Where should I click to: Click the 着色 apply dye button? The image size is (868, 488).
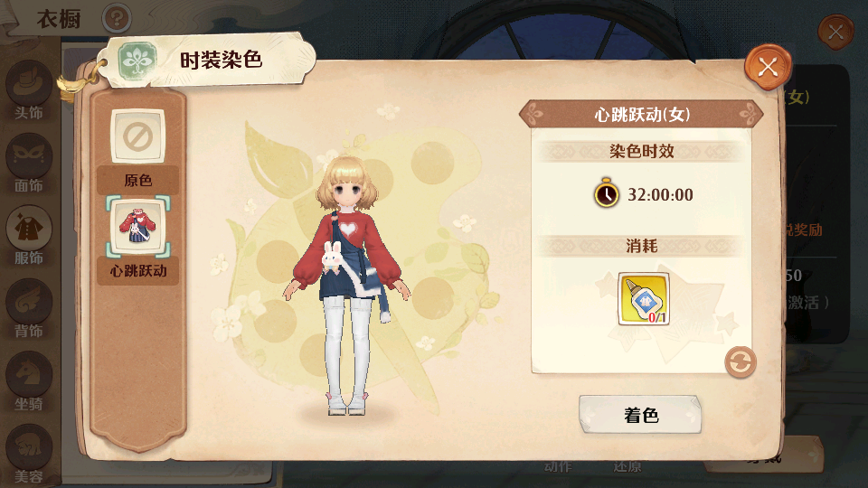(x=640, y=415)
